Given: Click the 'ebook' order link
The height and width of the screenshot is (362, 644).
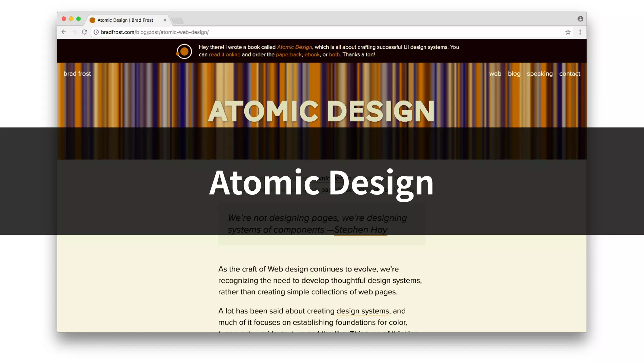Looking at the screenshot, I should tap(312, 55).
